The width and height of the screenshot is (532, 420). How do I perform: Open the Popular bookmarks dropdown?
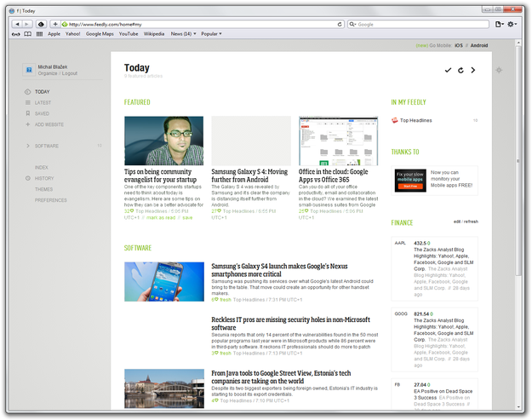coord(211,34)
